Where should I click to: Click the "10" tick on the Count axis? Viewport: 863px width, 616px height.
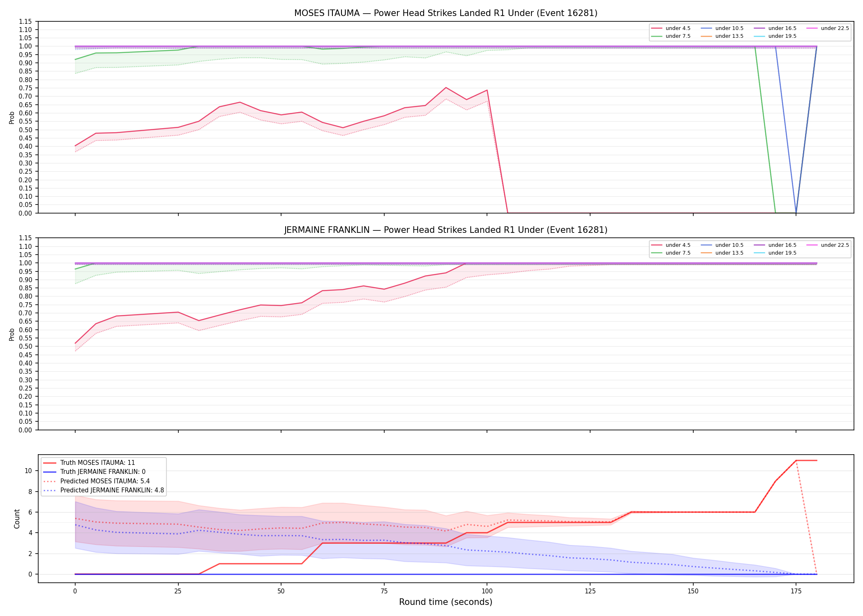click(x=28, y=471)
